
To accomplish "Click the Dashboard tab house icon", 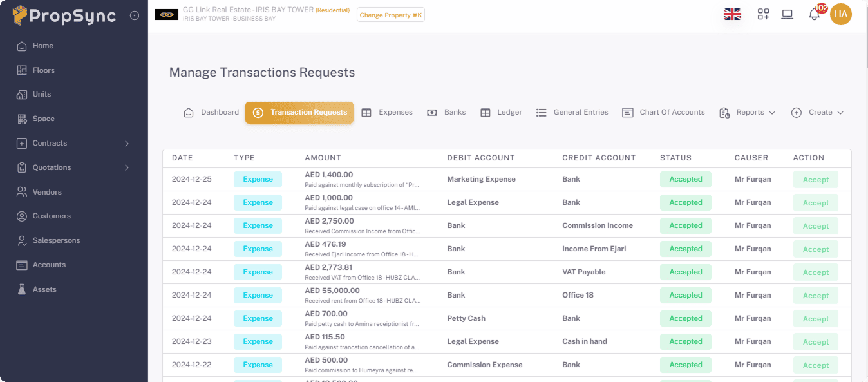I will click(189, 113).
